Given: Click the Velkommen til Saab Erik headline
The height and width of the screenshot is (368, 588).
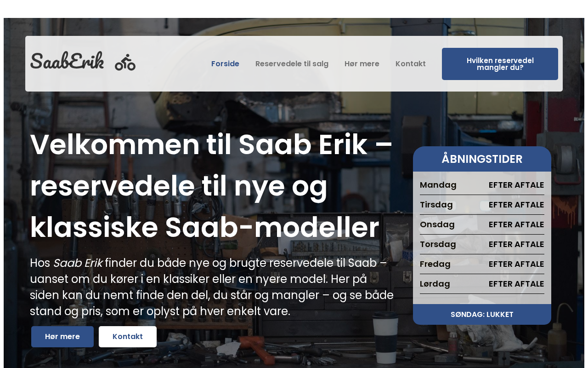Looking at the screenshot, I should [211, 186].
